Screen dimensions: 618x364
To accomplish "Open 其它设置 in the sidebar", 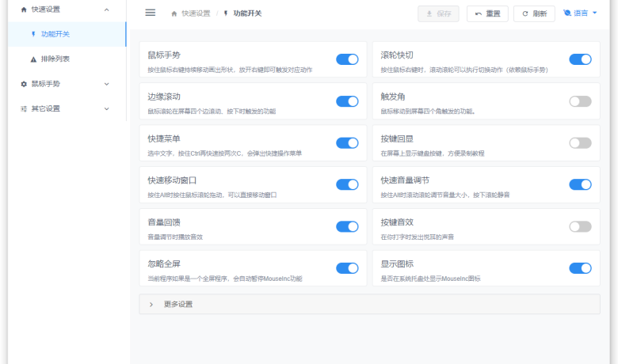I will pyautogui.click(x=46, y=108).
